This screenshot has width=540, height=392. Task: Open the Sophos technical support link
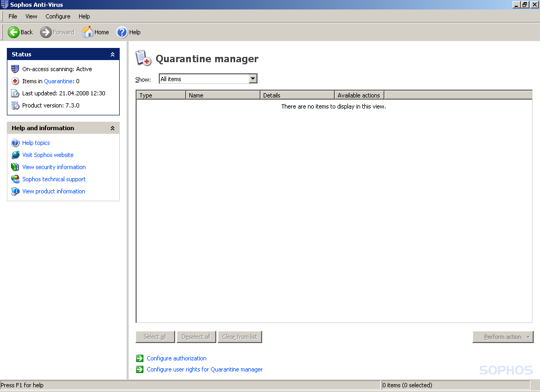[x=54, y=179]
